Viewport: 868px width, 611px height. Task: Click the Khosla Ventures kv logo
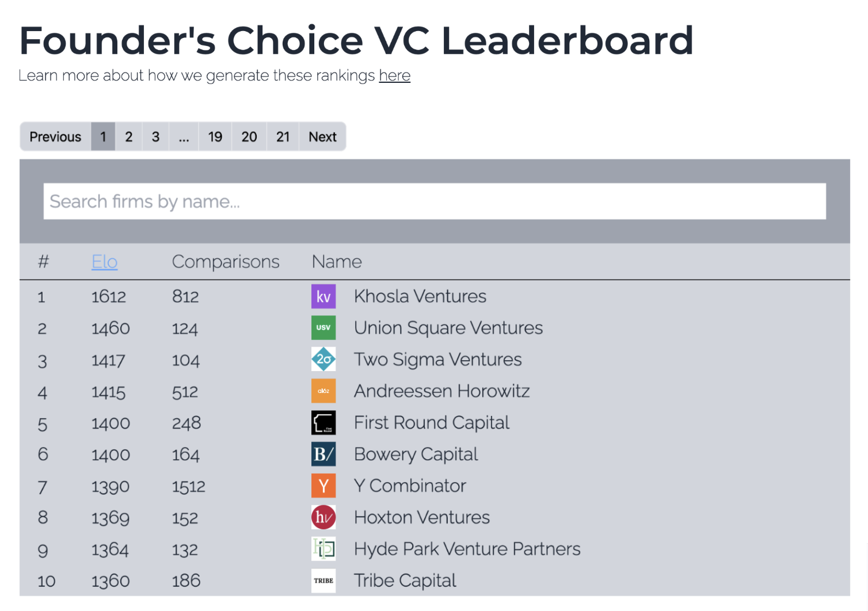click(x=323, y=296)
